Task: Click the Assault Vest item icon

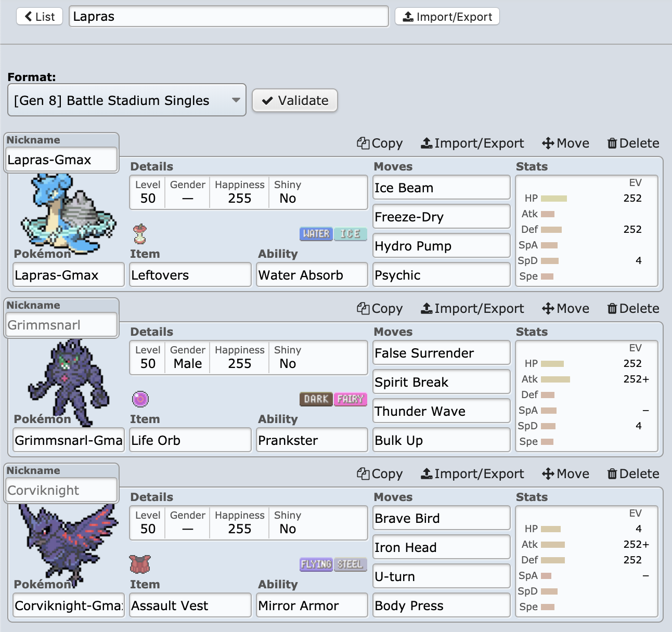Action: [x=140, y=564]
